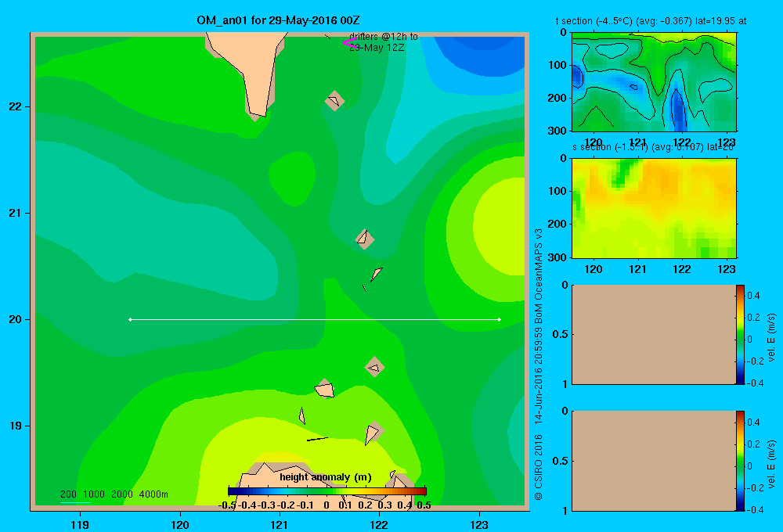
Task: Click the title 'OM_an01 for 29-May-2016 00Z'
Action: [278, 20]
